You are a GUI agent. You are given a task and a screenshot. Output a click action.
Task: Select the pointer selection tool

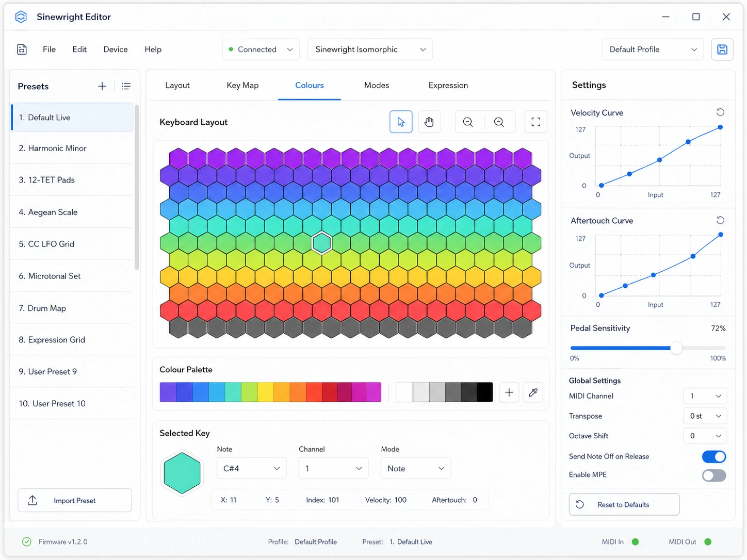(x=401, y=122)
